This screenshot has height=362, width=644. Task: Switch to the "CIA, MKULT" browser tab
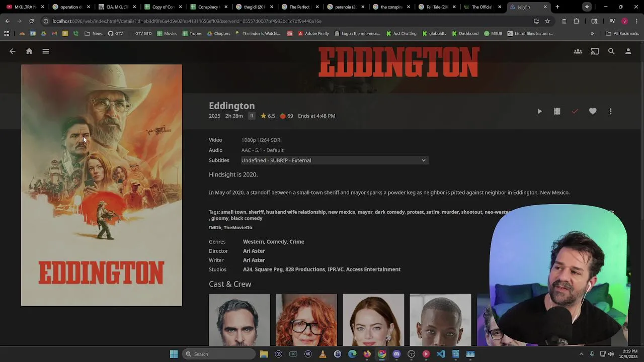point(116,7)
